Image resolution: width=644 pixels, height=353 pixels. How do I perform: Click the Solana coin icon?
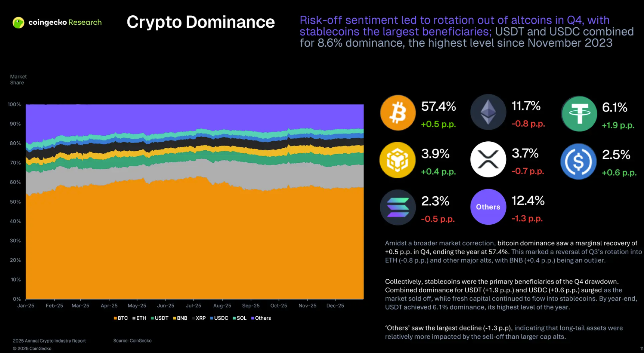click(x=398, y=207)
